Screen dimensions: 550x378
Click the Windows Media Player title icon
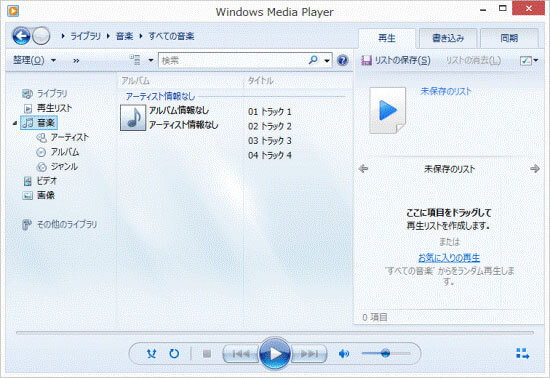pos(13,11)
